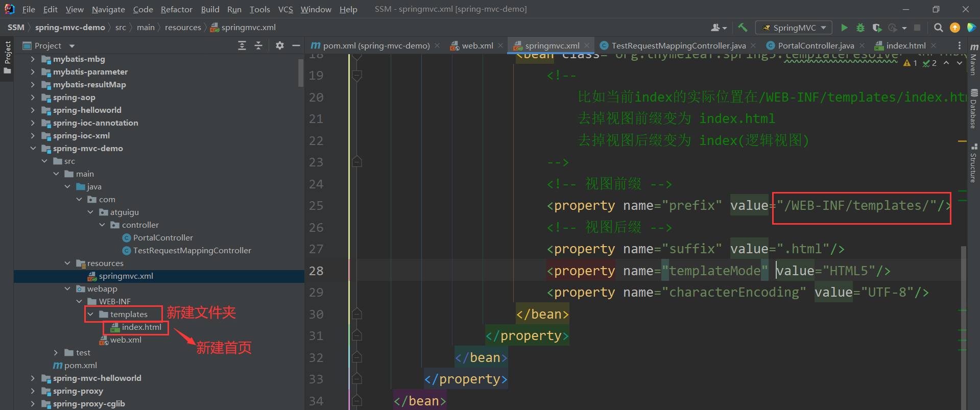Open the Refactor menu
Viewport: 980px width, 410px height.
point(177,9)
